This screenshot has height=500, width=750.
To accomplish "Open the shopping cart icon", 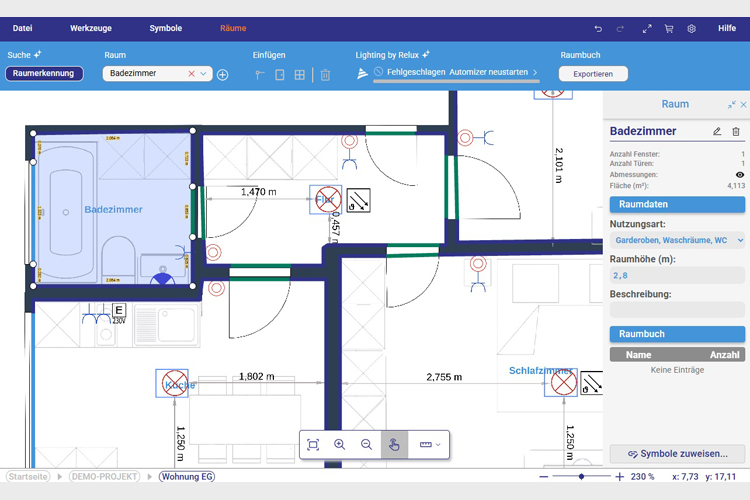I will 669,29.
